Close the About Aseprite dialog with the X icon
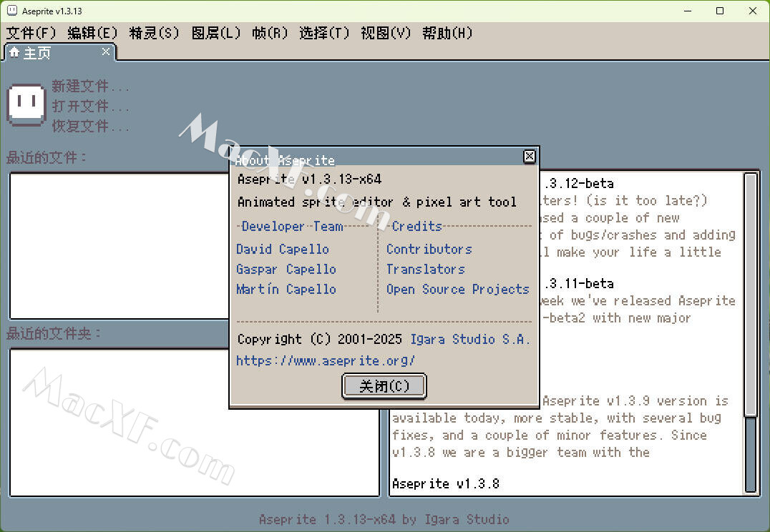770x532 pixels. 529,156
